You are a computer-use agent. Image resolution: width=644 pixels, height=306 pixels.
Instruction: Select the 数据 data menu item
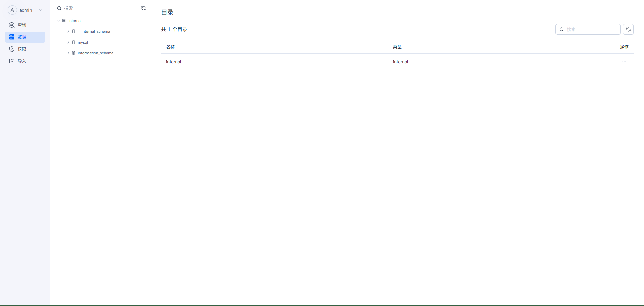pos(22,37)
